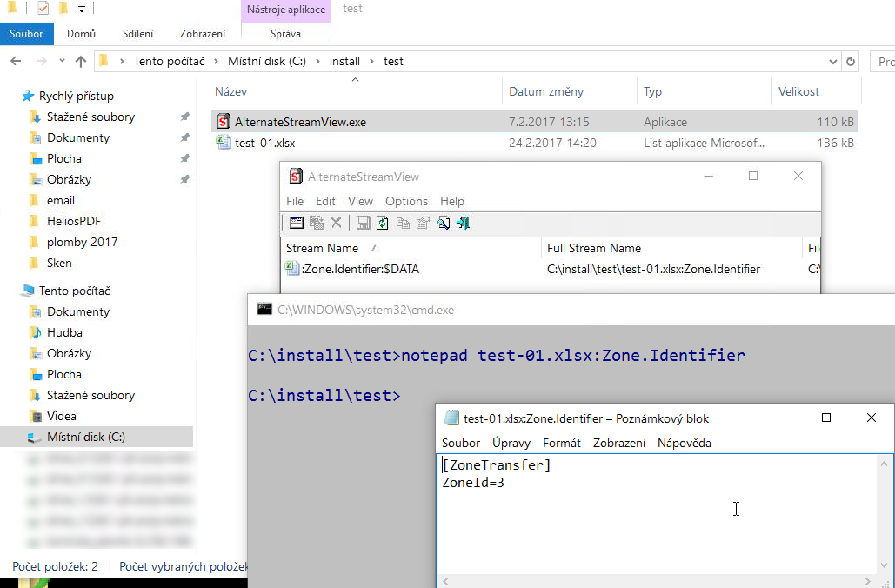Open the Soubor ribbon tab in Explorer
Viewport: 895px width, 588px height.
(26, 34)
